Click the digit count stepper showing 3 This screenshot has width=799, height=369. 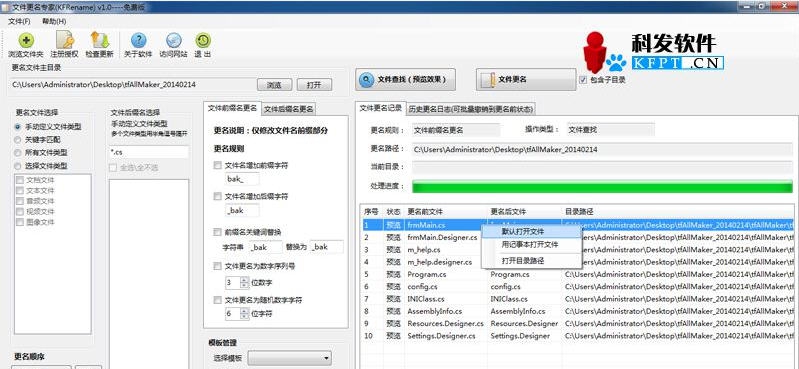point(244,282)
